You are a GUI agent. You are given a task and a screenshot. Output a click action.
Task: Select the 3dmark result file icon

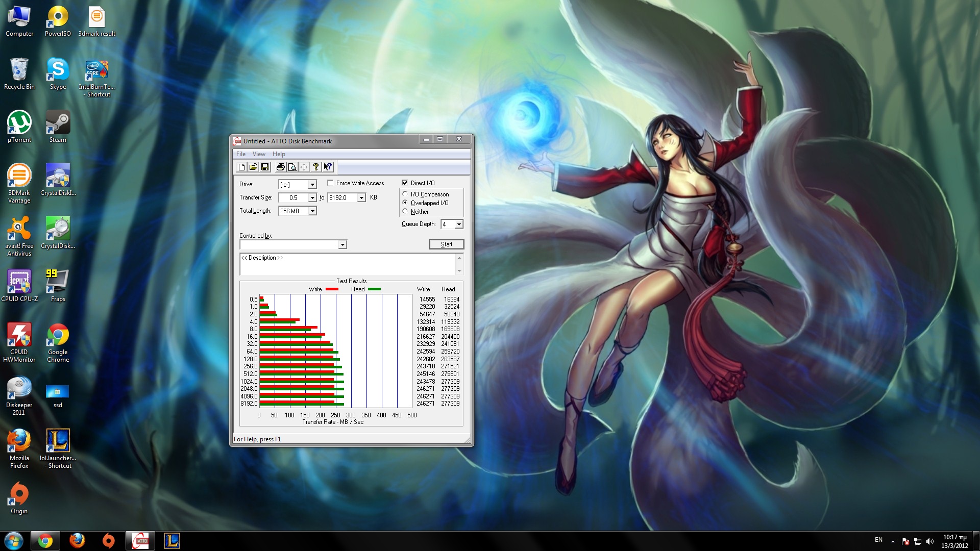click(96, 21)
